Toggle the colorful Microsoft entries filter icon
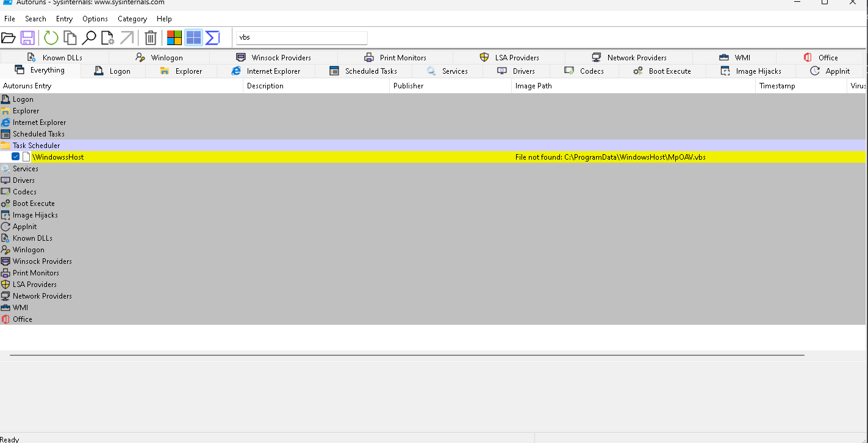This screenshot has width=868, height=443. 174,38
